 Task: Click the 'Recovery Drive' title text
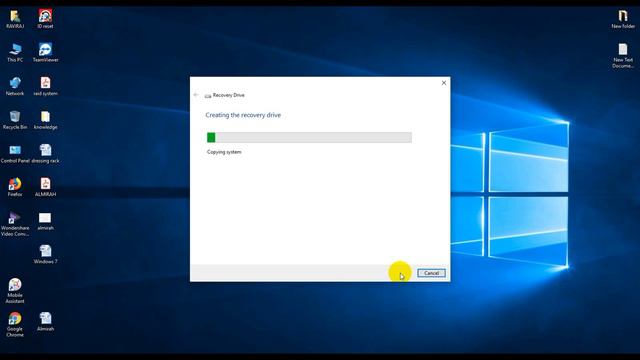click(229, 95)
